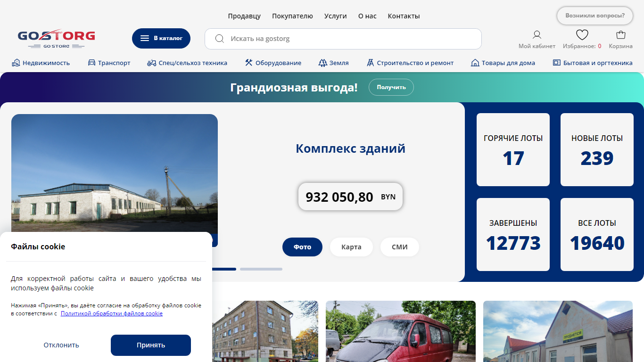644x362 pixels.
Task: Open the red minibus lot photo
Action: [x=401, y=331]
